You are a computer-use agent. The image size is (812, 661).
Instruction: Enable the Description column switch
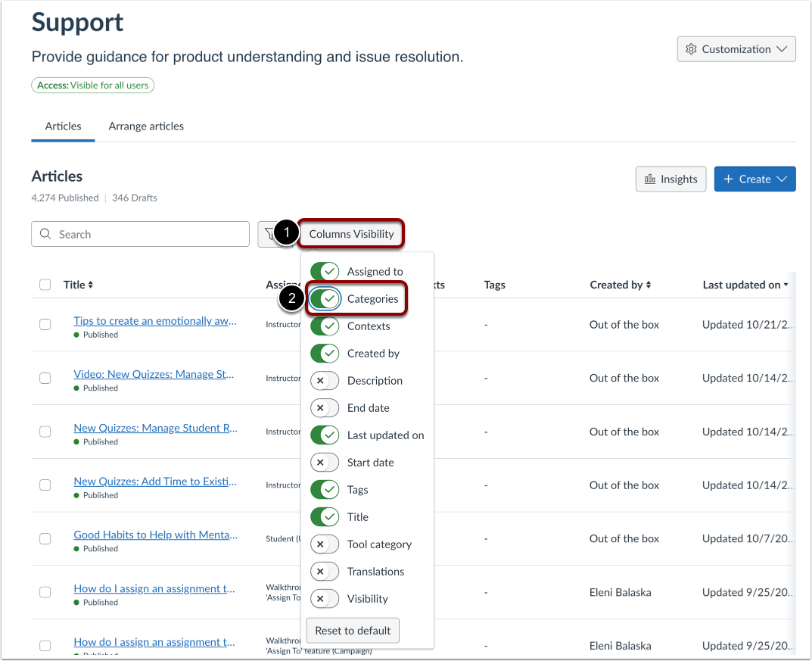coord(325,381)
